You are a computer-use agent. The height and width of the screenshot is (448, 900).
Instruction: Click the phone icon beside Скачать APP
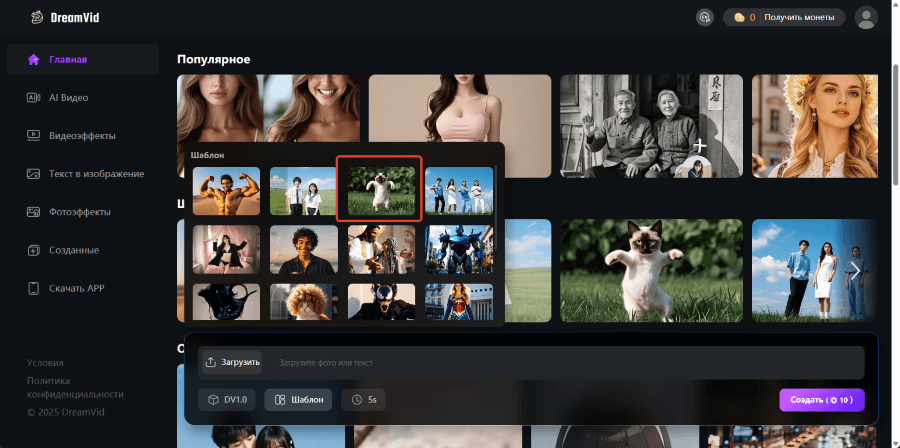33,288
